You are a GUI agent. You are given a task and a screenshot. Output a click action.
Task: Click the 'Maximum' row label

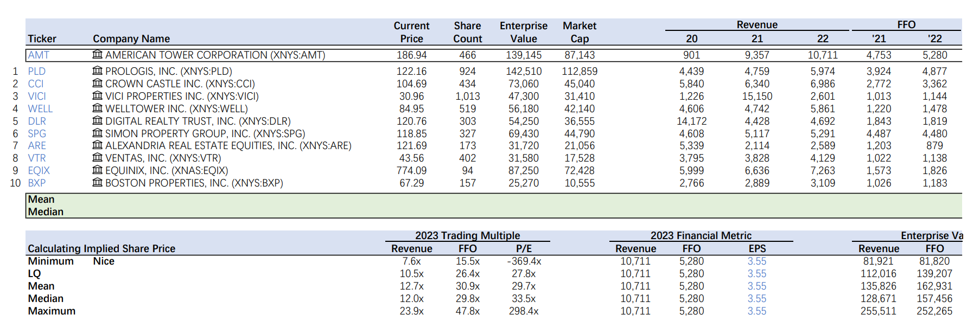[52, 311]
